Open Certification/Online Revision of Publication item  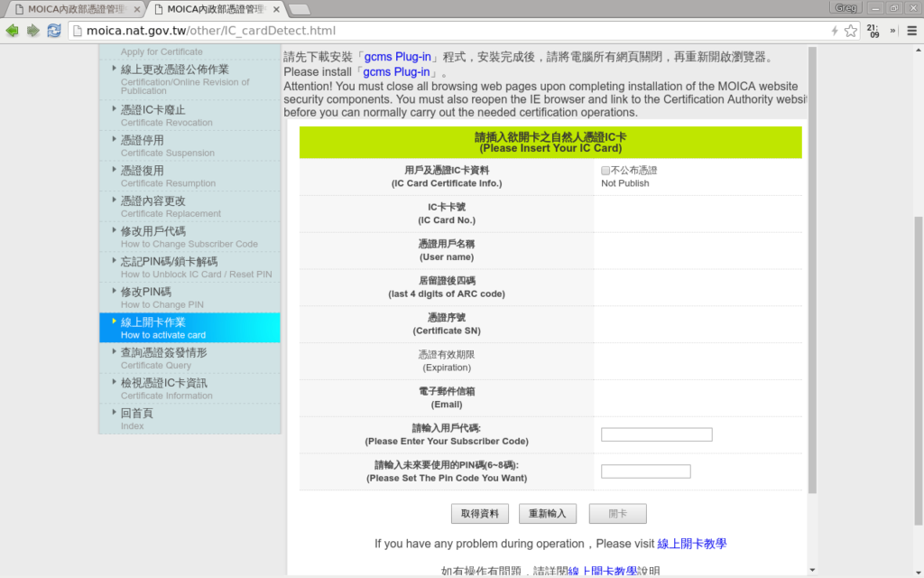point(185,86)
